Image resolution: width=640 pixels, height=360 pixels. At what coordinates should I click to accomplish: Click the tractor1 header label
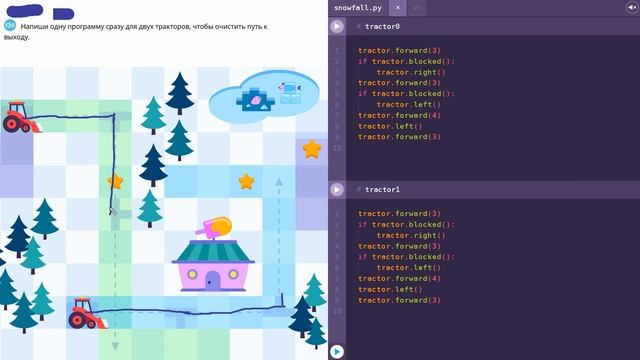click(382, 190)
